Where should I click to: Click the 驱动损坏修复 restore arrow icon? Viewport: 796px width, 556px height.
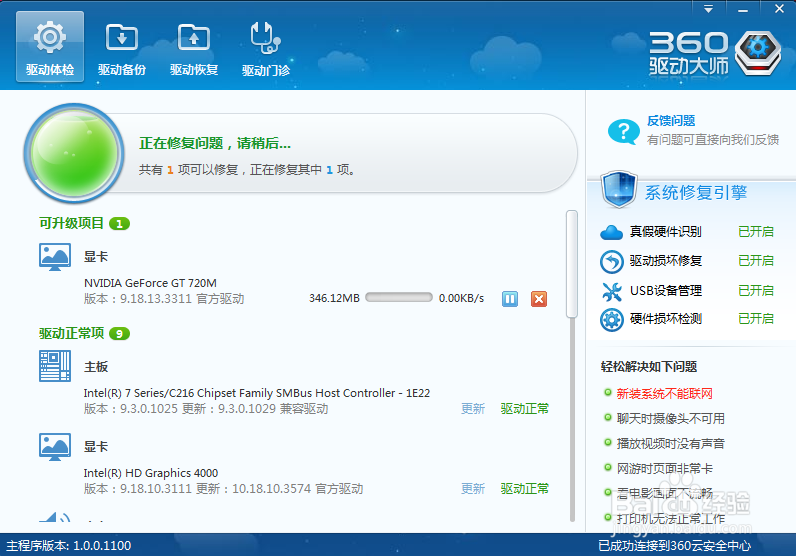pos(611,261)
